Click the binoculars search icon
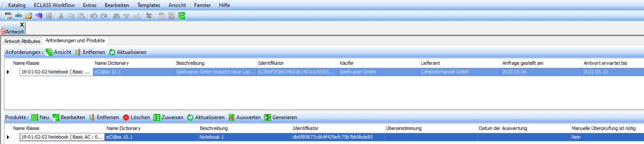Viewport: 644px width, 144px height. (116, 16)
